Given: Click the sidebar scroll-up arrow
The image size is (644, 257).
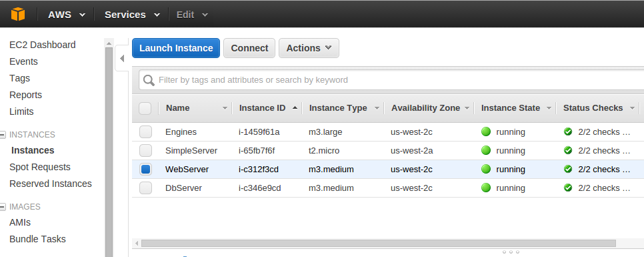Looking at the screenshot, I should (x=109, y=43).
